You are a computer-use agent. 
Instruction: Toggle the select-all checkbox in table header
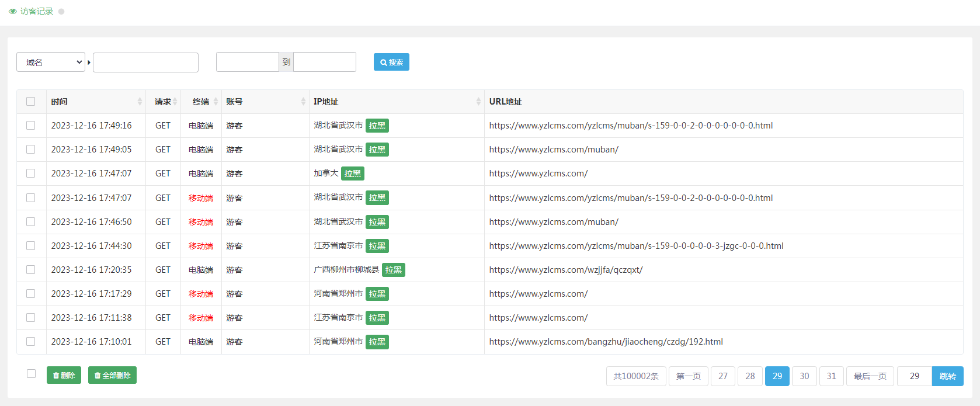tap(31, 102)
